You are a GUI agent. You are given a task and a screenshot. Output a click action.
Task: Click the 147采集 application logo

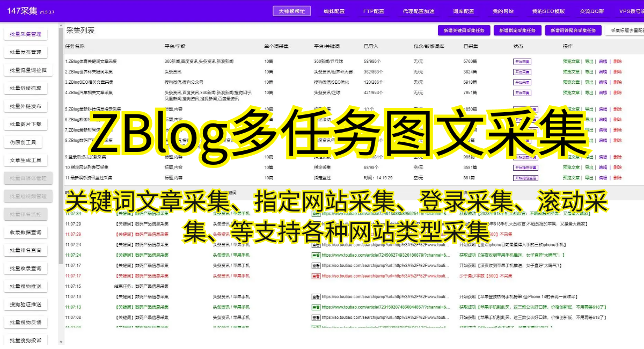click(x=23, y=11)
